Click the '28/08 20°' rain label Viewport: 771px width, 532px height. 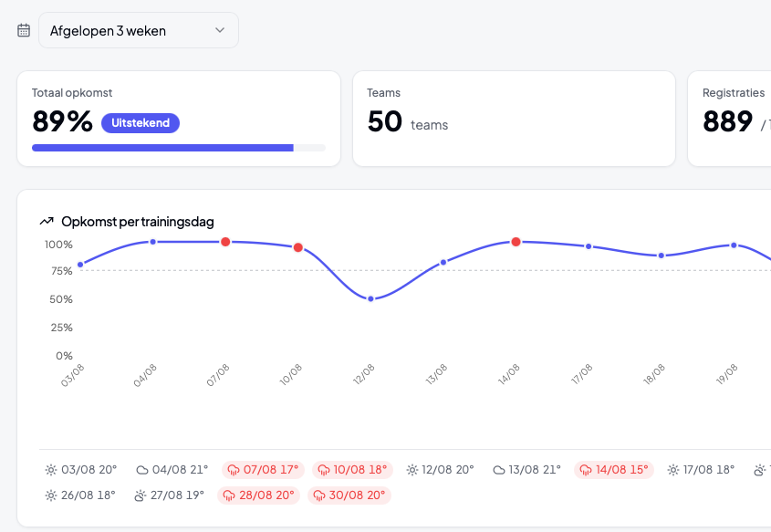tap(266, 495)
